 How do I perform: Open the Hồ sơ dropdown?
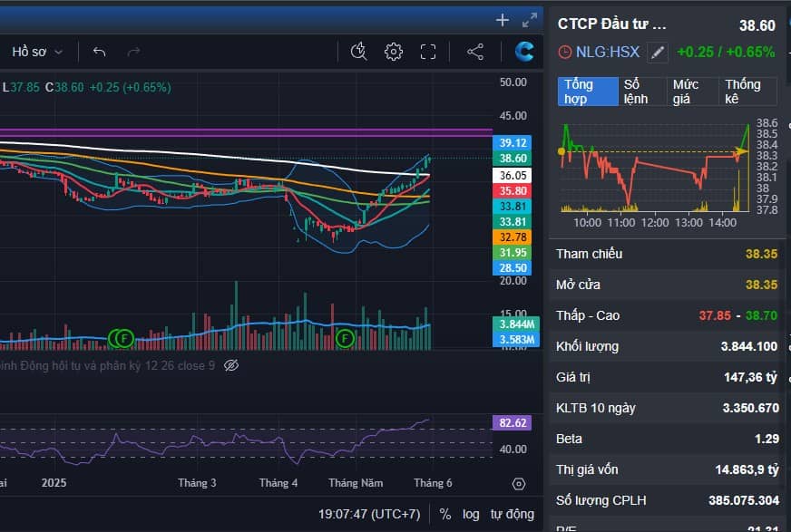point(37,52)
